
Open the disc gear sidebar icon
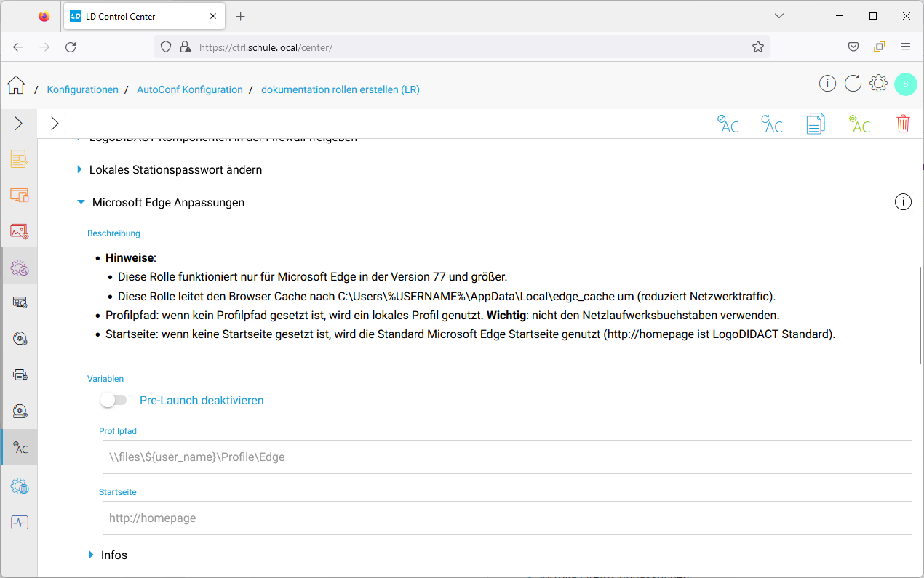point(20,339)
